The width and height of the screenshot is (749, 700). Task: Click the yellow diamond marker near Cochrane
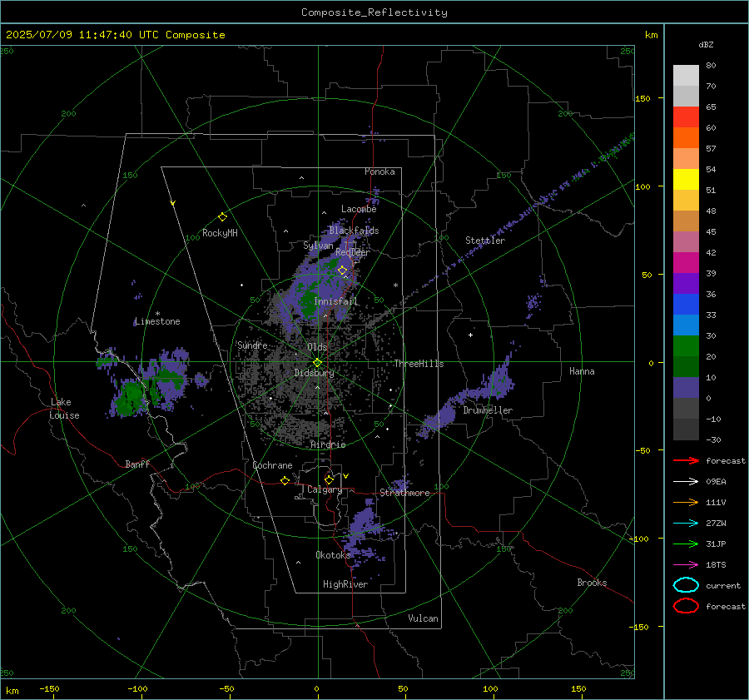coord(285,480)
